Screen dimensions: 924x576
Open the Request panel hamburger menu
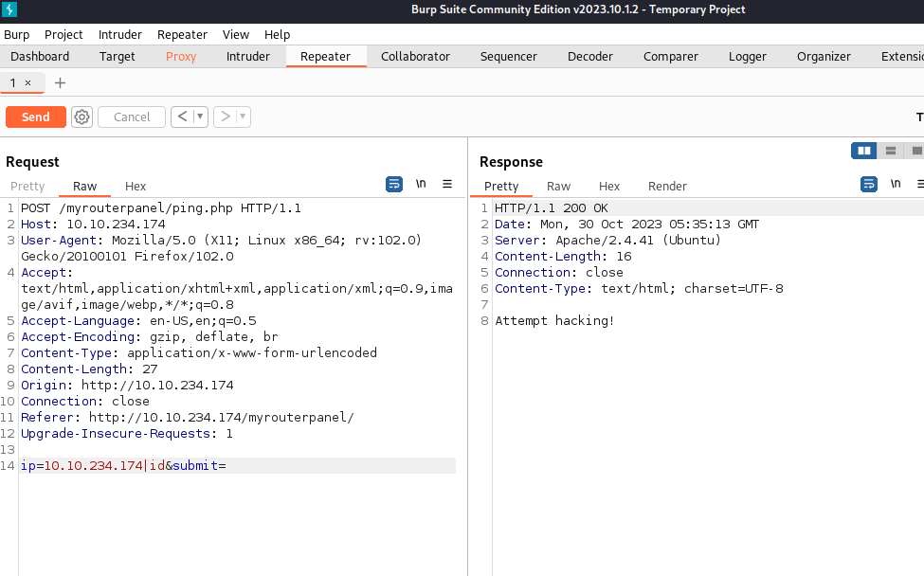pos(447,185)
